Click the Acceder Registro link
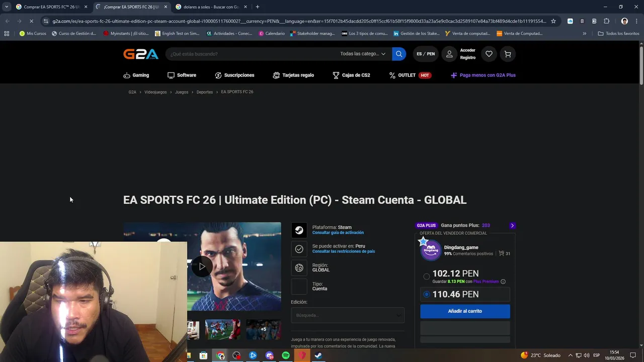644x362 pixels. pyautogui.click(x=467, y=54)
